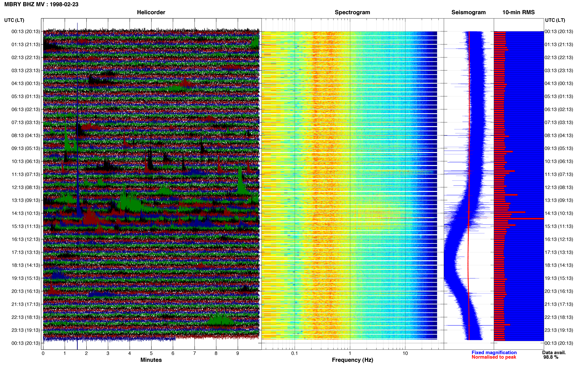Click 'UTC (LT)' label beside the RMS panel

pos(555,20)
